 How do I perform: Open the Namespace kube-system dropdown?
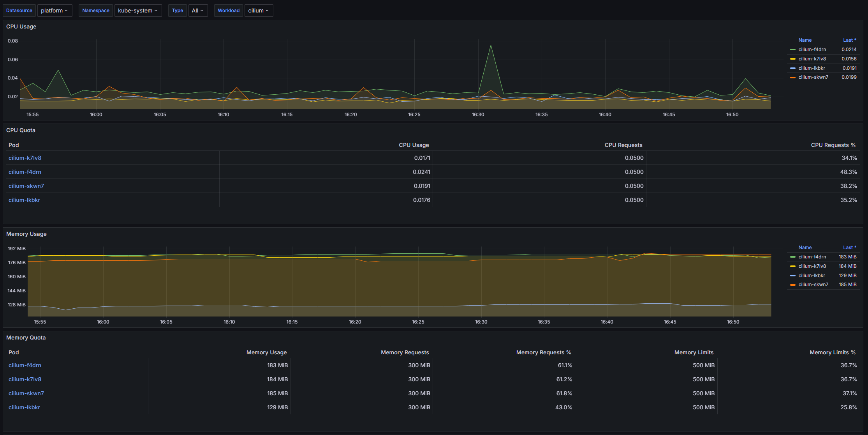click(x=138, y=11)
